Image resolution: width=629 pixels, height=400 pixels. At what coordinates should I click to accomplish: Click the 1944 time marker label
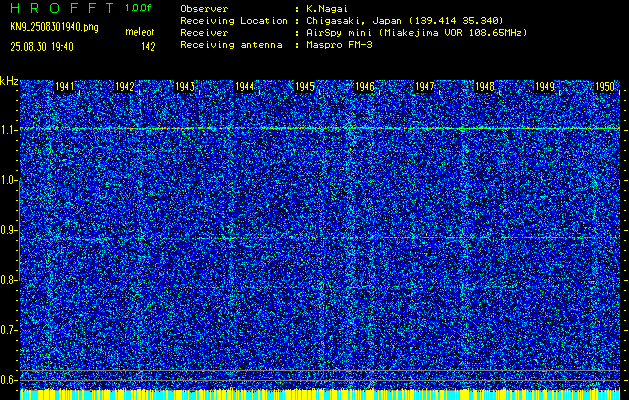[245, 87]
